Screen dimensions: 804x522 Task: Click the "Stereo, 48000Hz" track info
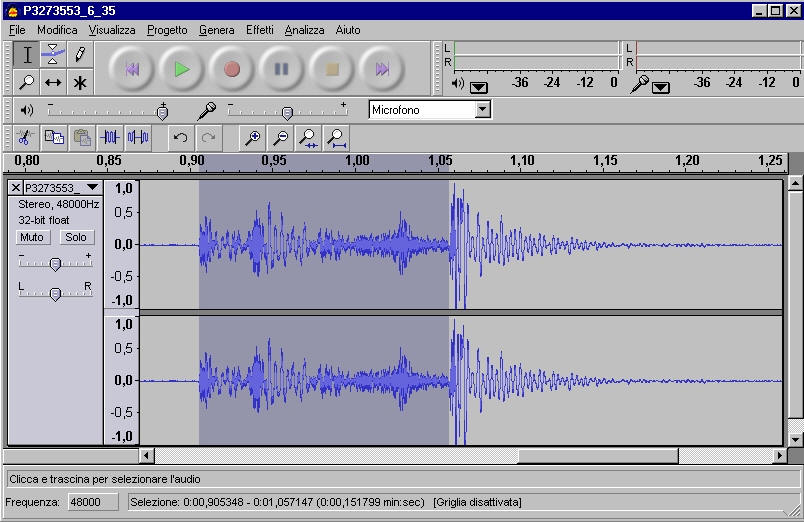58,204
